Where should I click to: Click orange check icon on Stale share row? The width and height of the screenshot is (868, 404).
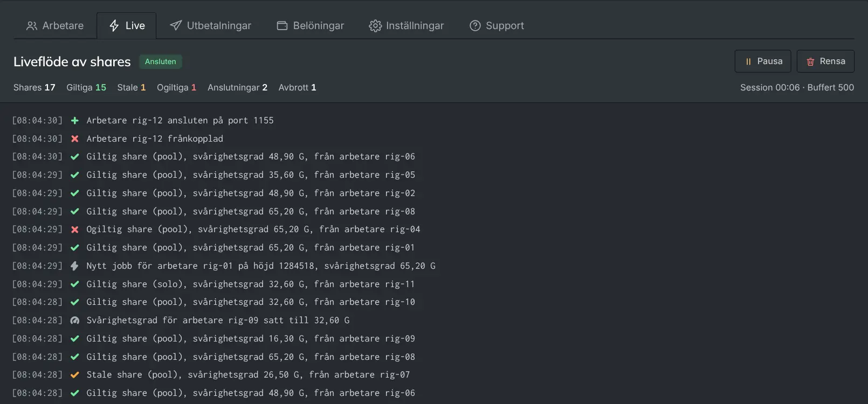tap(75, 375)
